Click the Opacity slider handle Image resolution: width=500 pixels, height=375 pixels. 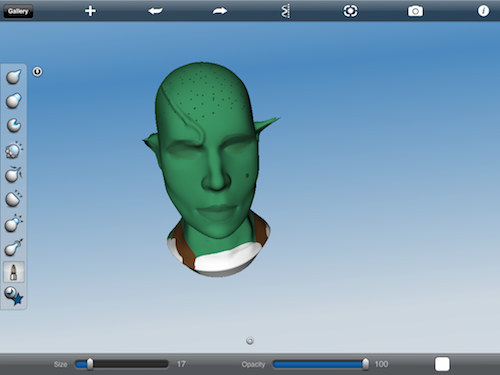tap(366, 364)
